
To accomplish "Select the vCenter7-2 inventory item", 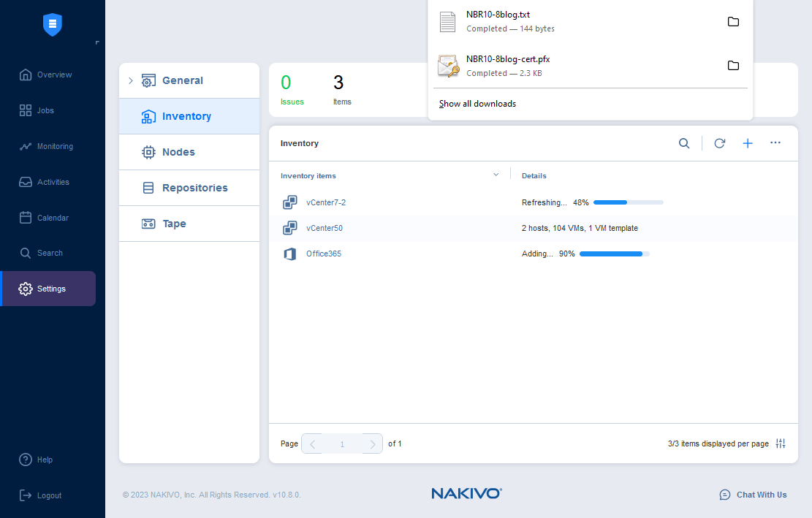I will [326, 203].
